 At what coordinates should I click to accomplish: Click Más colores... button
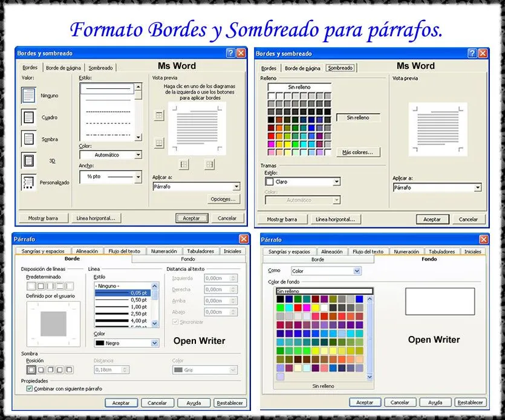point(357,152)
